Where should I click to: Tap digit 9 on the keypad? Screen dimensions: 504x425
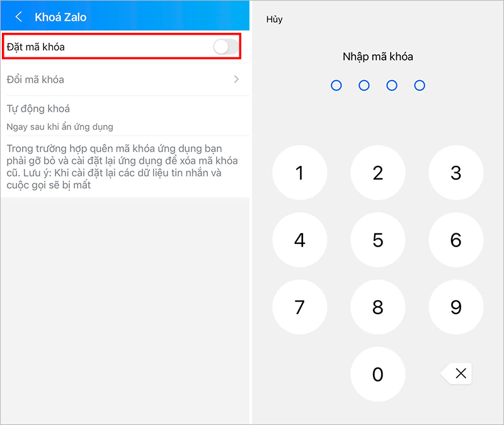tap(455, 307)
